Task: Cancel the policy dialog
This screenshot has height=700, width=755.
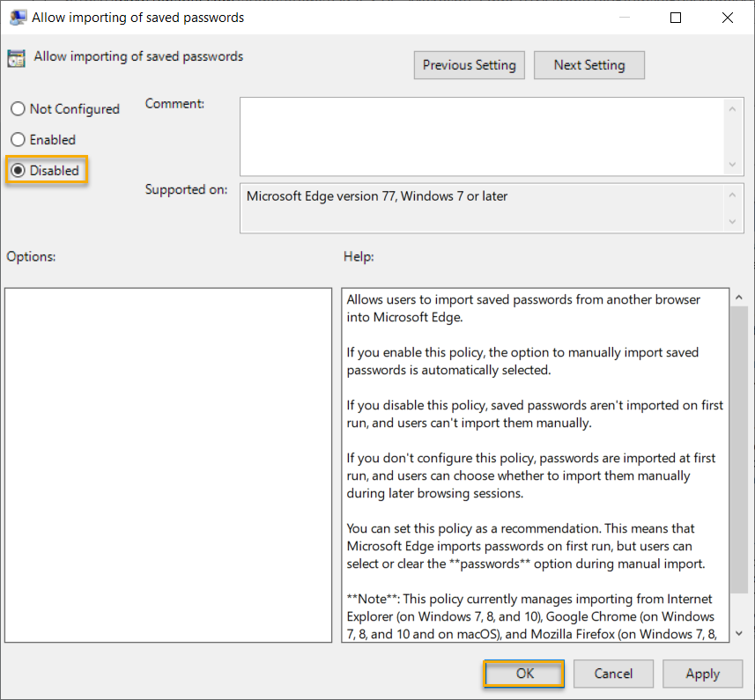Action: point(613,674)
